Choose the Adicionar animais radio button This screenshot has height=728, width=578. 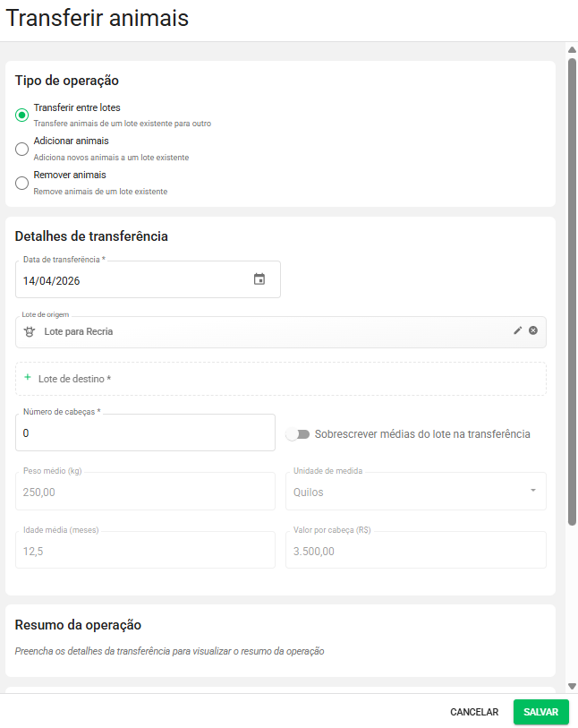pyautogui.click(x=22, y=149)
